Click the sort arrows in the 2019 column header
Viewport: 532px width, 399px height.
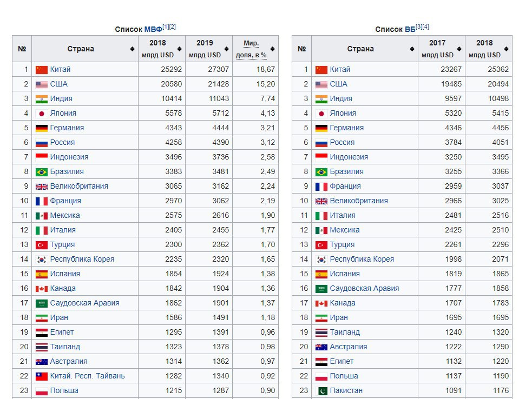click(226, 49)
